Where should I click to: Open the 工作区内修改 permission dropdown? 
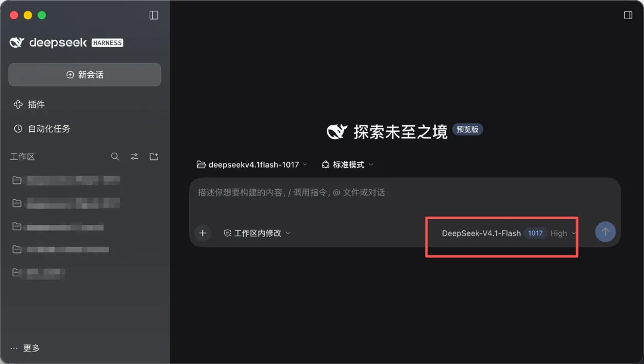(x=257, y=233)
